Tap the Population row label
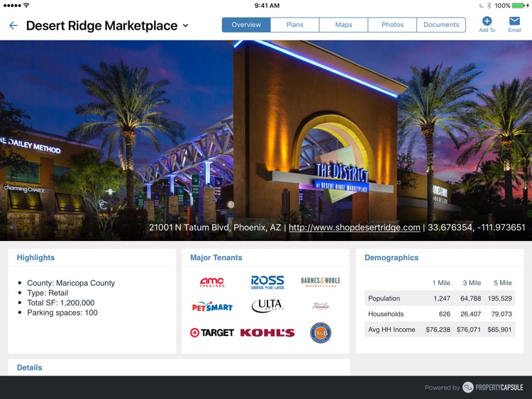Viewport: 532px width, 399px height. (x=384, y=298)
